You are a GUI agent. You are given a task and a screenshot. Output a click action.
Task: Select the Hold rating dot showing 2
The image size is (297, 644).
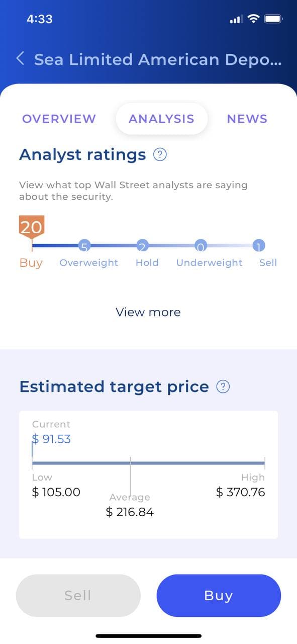pos(143,246)
